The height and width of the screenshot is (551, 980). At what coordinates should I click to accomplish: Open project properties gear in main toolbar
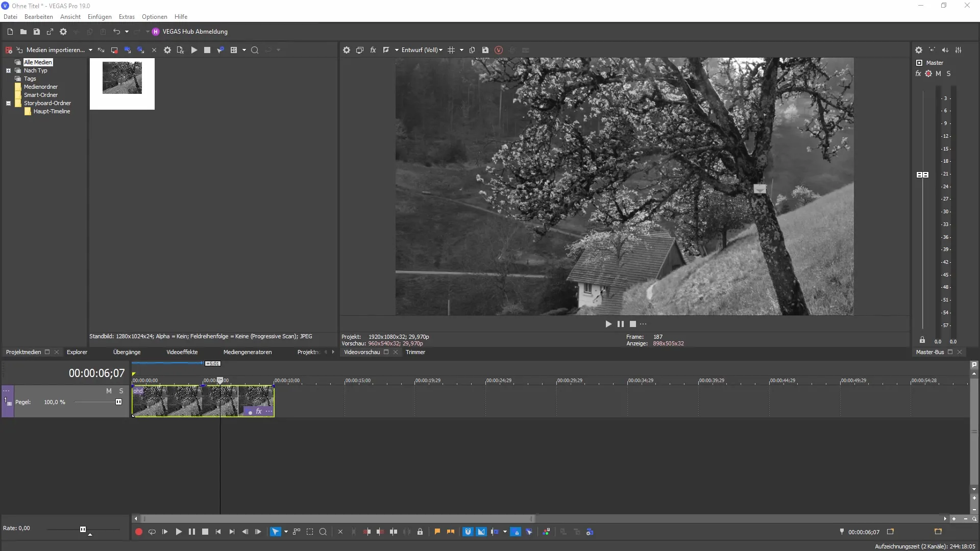point(63,32)
